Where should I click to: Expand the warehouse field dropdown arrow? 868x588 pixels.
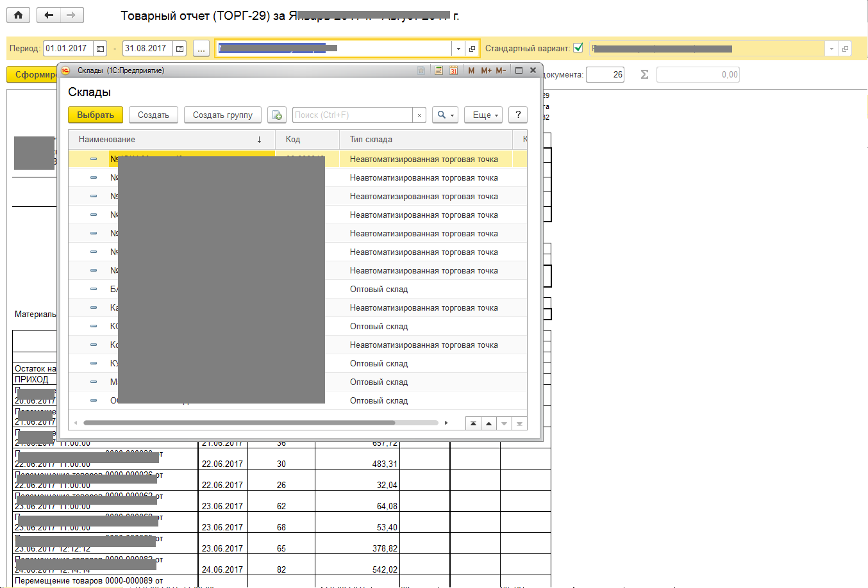(458, 49)
